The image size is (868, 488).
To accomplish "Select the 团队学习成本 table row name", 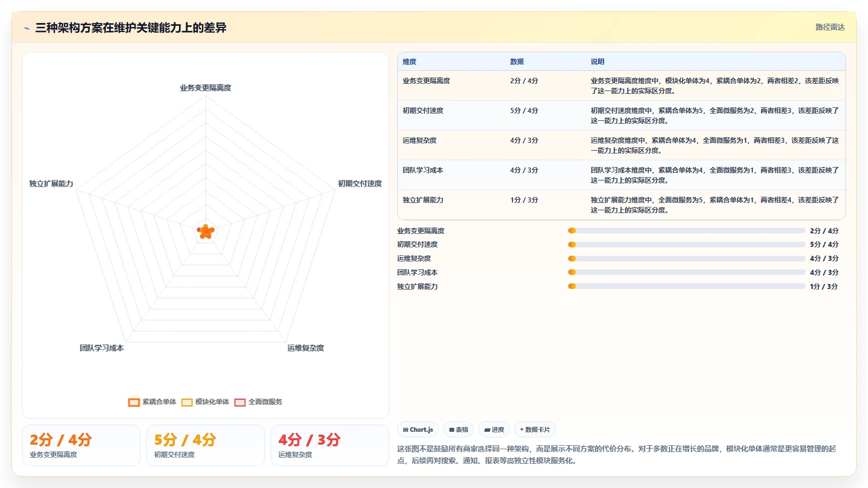I will click(423, 170).
